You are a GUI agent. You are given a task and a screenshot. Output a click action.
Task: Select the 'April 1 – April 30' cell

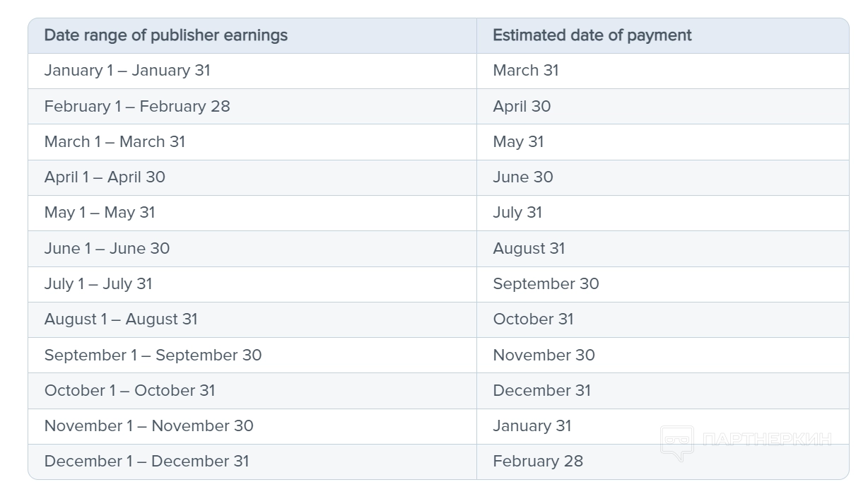coord(105,177)
